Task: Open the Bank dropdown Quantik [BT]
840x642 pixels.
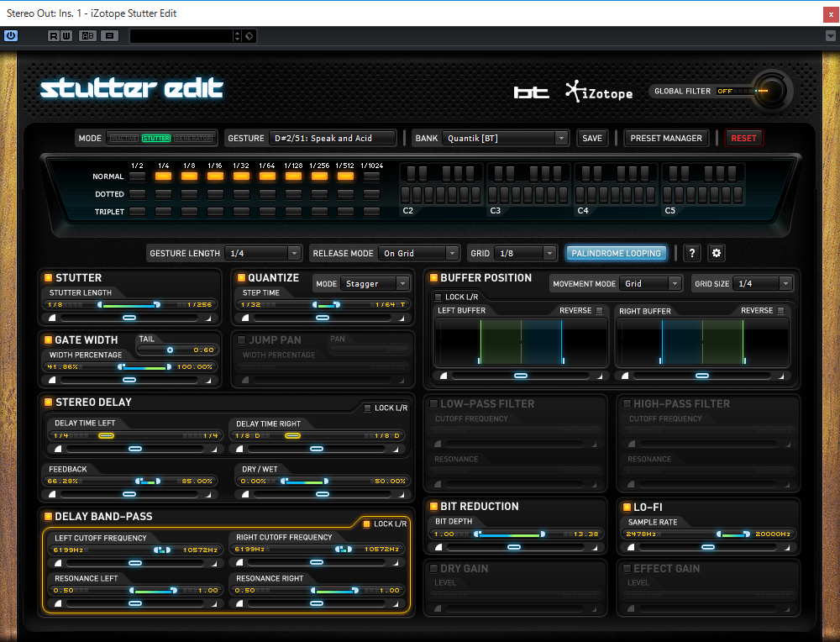Action: coord(505,139)
